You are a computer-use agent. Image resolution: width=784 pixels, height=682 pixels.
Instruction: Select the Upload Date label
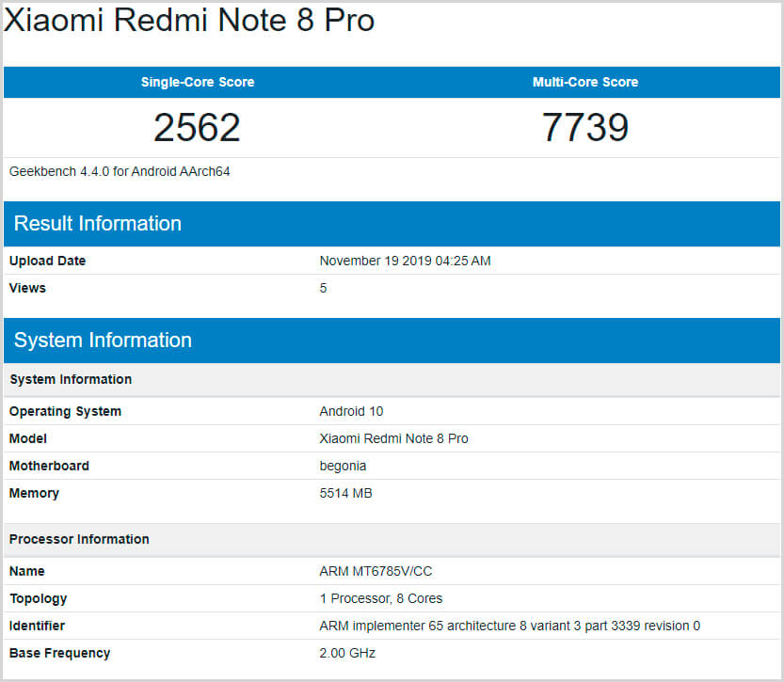pyautogui.click(x=47, y=261)
